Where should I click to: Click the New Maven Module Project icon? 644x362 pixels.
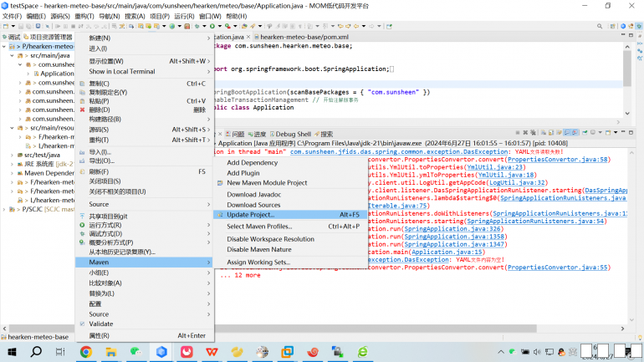pos(219,183)
